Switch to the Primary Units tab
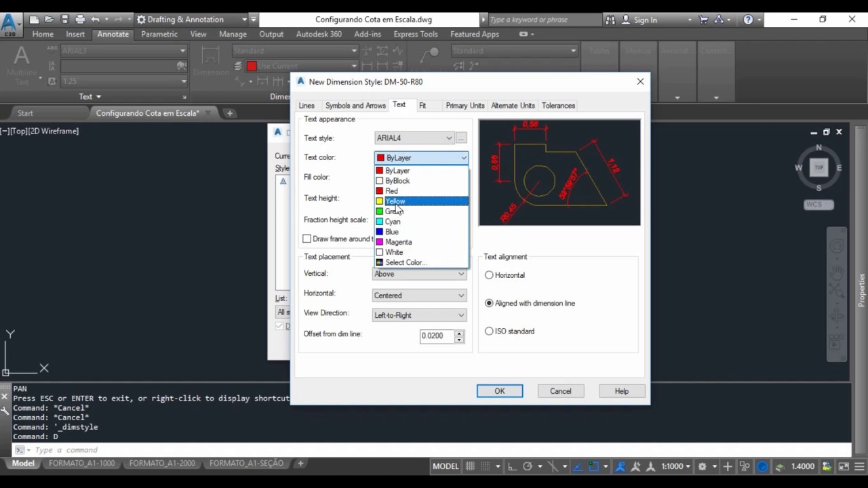This screenshot has width=868, height=488. coord(465,106)
